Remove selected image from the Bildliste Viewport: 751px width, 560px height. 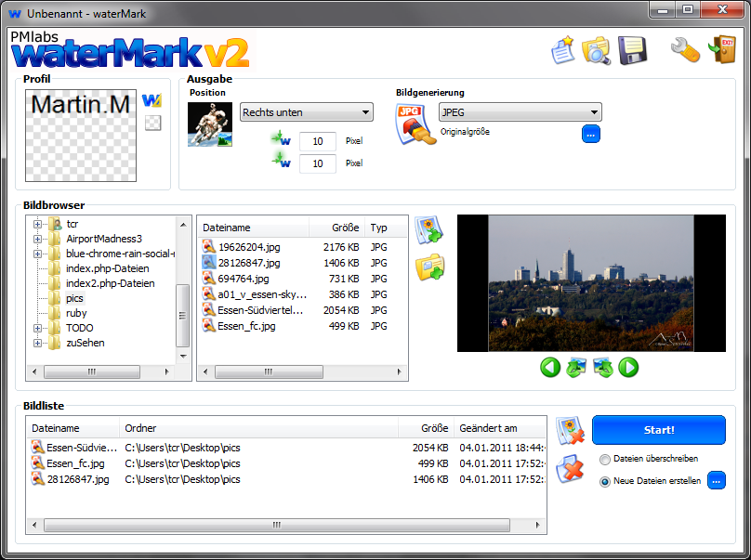(x=570, y=430)
